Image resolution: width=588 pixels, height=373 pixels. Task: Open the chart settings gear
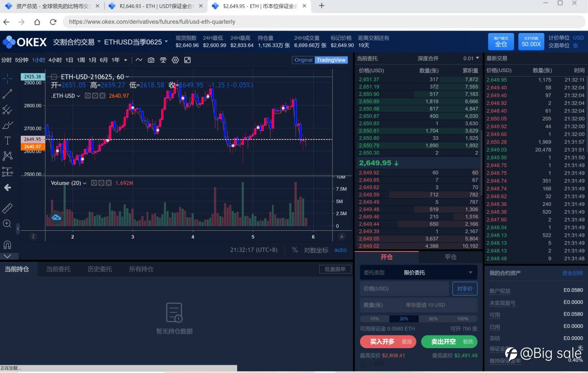click(175, 60)
